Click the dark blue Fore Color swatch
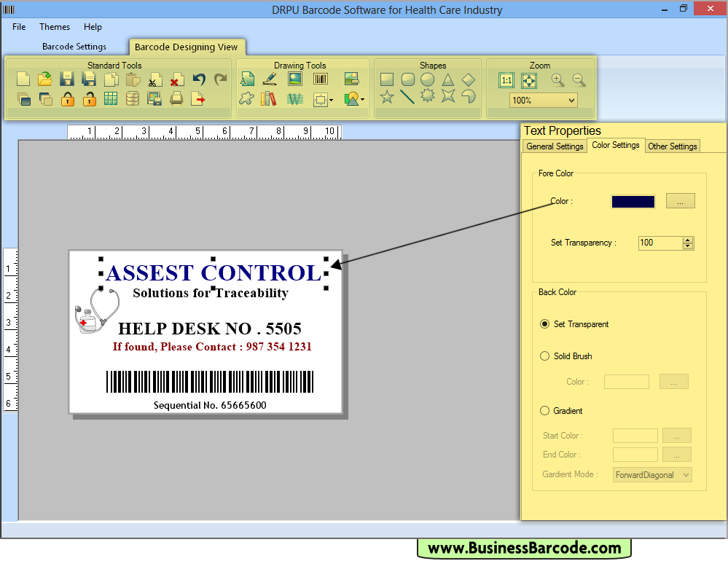This screenshot has height=561, width=728. coord(633,201)
